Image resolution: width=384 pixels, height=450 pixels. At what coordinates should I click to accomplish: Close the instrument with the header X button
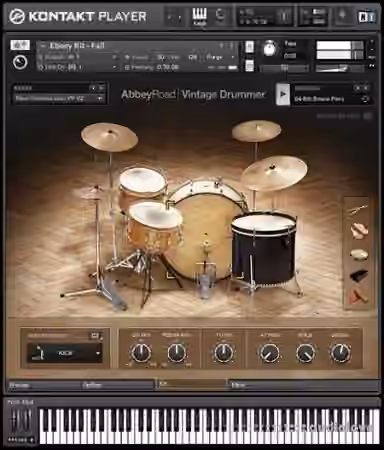(372, 42)
